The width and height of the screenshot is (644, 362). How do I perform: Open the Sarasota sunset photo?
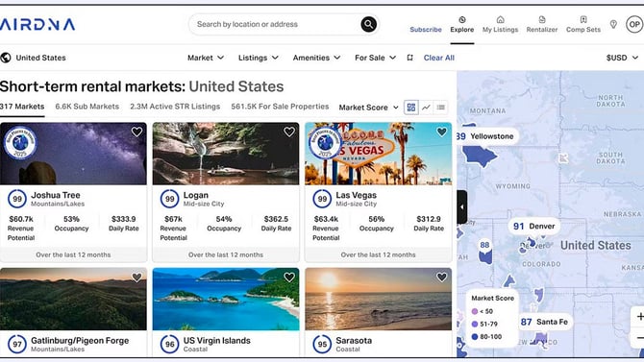point(379,300)
